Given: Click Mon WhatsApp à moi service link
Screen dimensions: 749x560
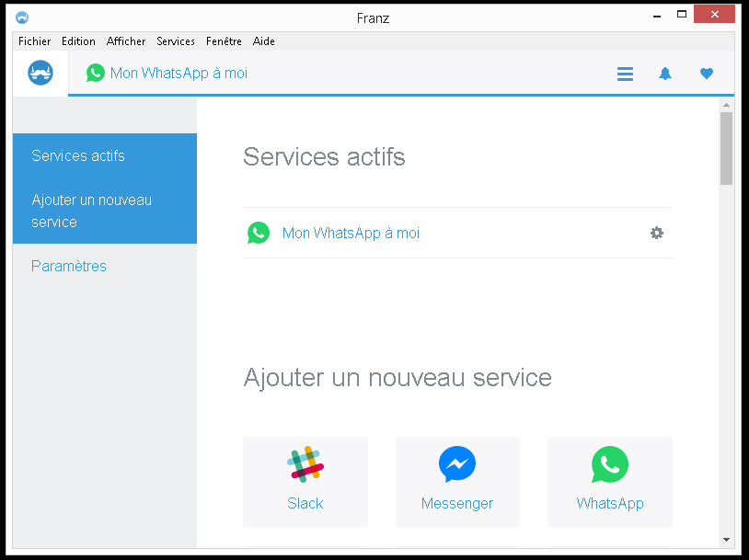Looking at the screenshot, I should (x=351, y=233).
